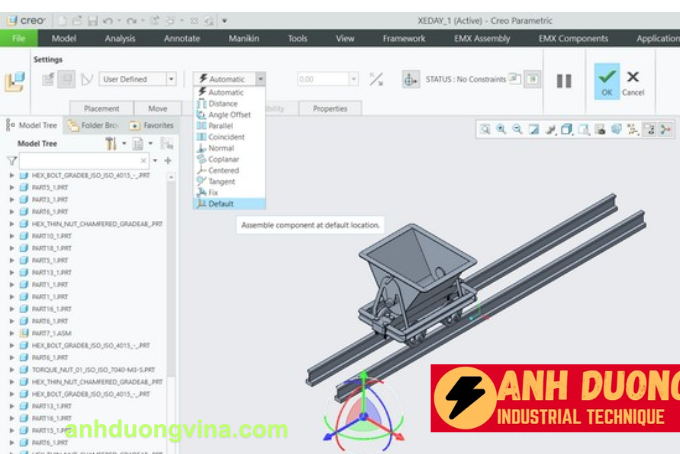
Task: Cancel placement with the X icon
Action: (x=633, y=78)
